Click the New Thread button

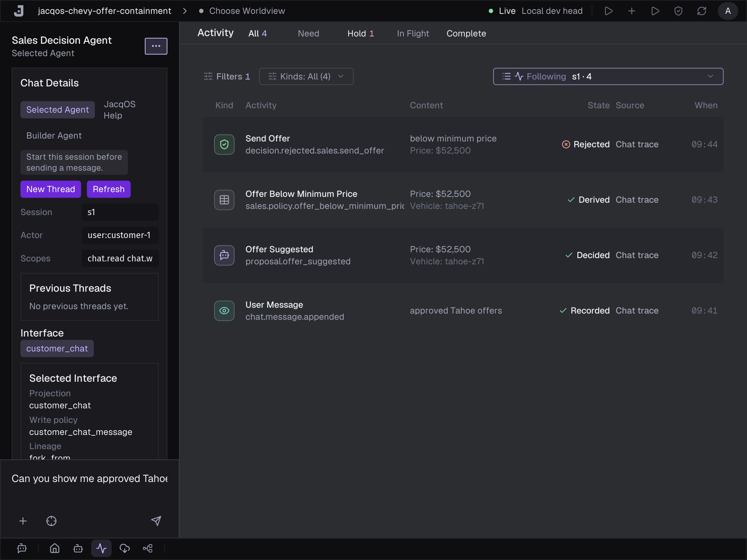pos(51,189)
